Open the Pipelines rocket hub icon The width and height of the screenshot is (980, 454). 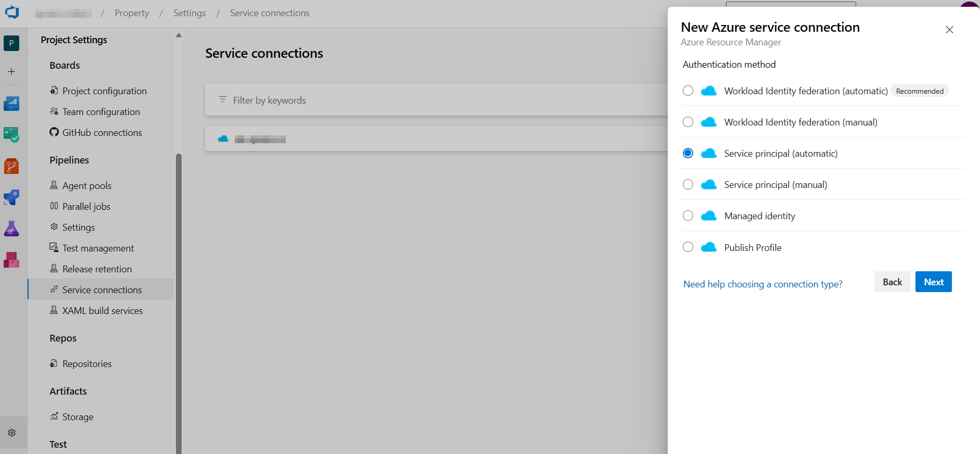pyautogui.click(x=11, y=197)
